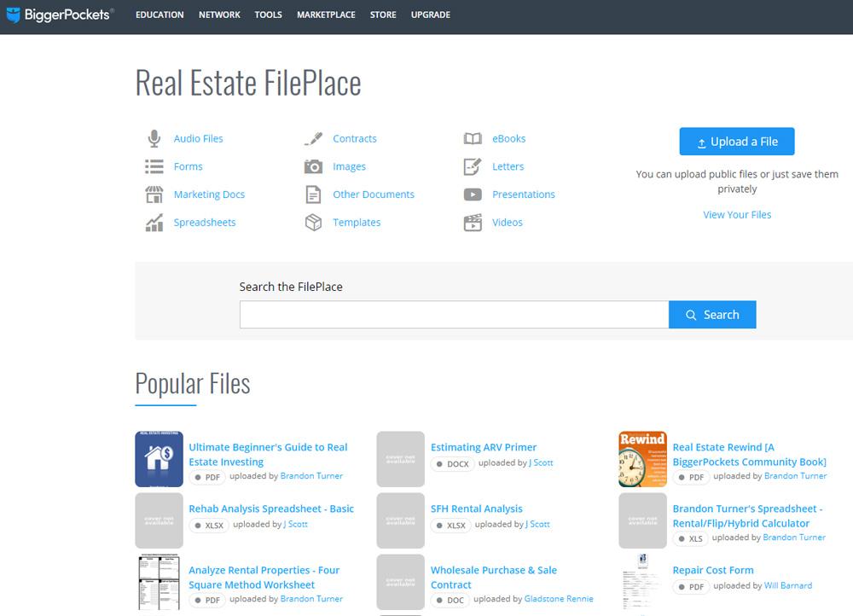Screen dimensions: 853x616
Task: Open the Videos category link
Action: [507, 223]
